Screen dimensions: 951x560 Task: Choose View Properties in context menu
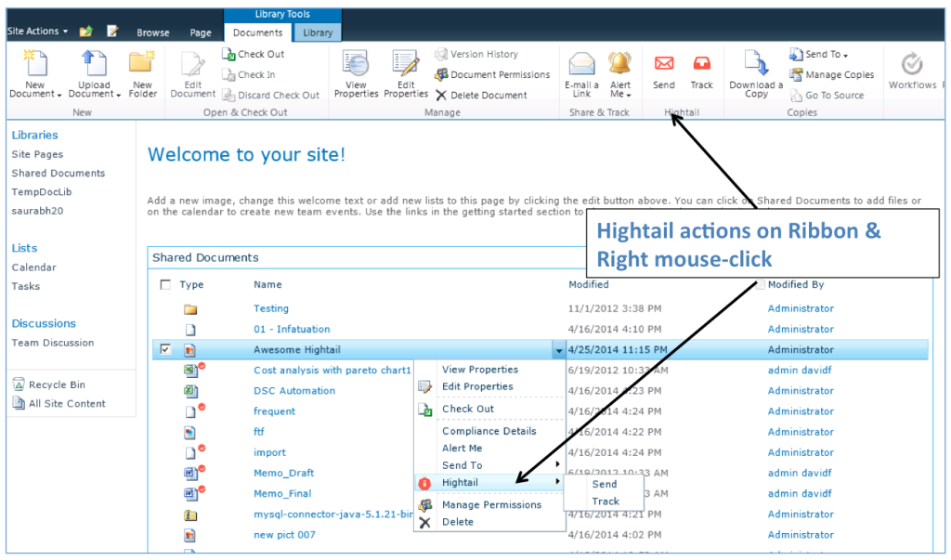point(480,370)
